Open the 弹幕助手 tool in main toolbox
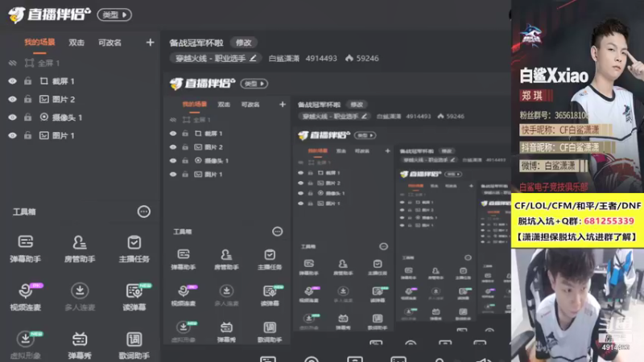644x362 pixels. 26,248
